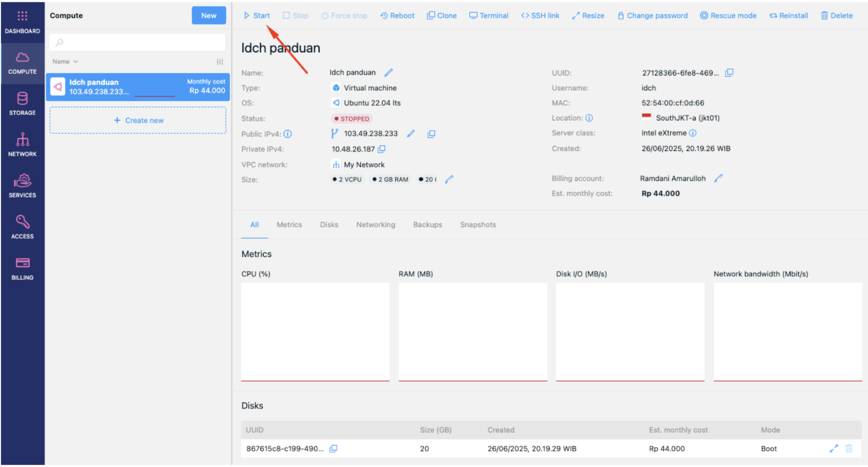868x467 pixels.
Task: Enter Rescue mode
Action: pos(728,16)
